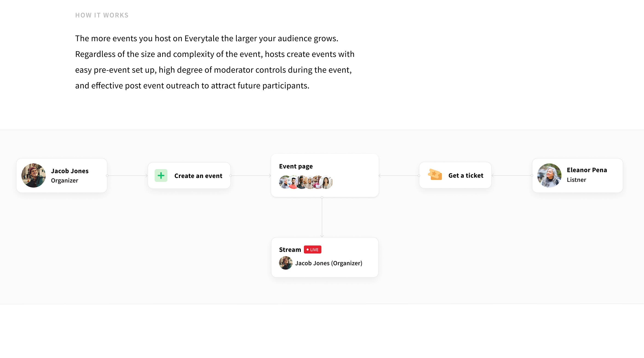The width and height of the screenshot is (644, 358).
Task: Click Jacob Jones's large organizer avatar
Action: tap(34, 175)
